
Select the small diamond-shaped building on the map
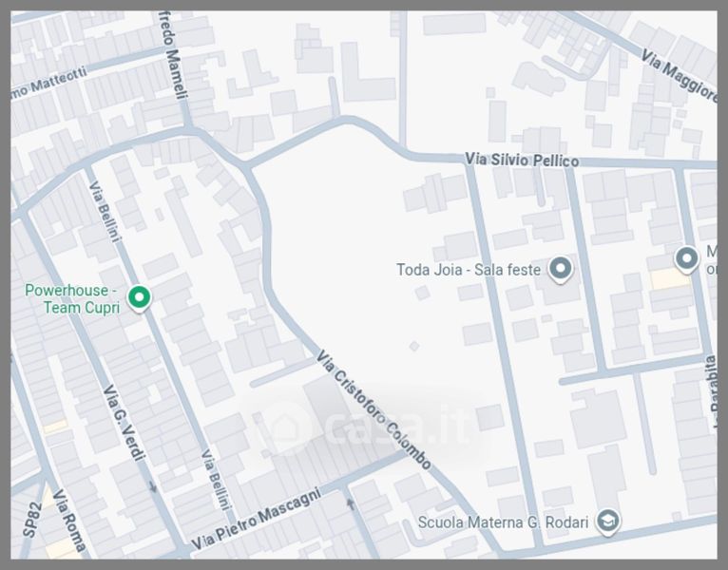(412, 346)
